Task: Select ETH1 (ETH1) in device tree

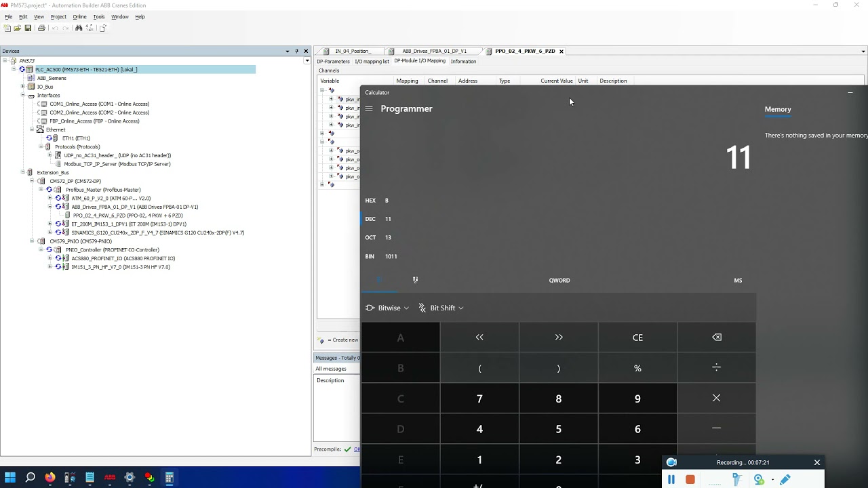Action: [x=76, y=138]
